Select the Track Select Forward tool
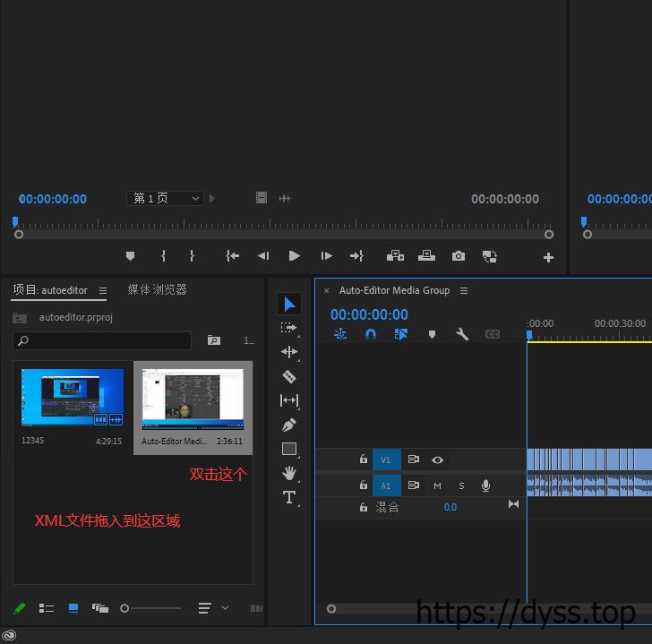 (x=288, y=328)
